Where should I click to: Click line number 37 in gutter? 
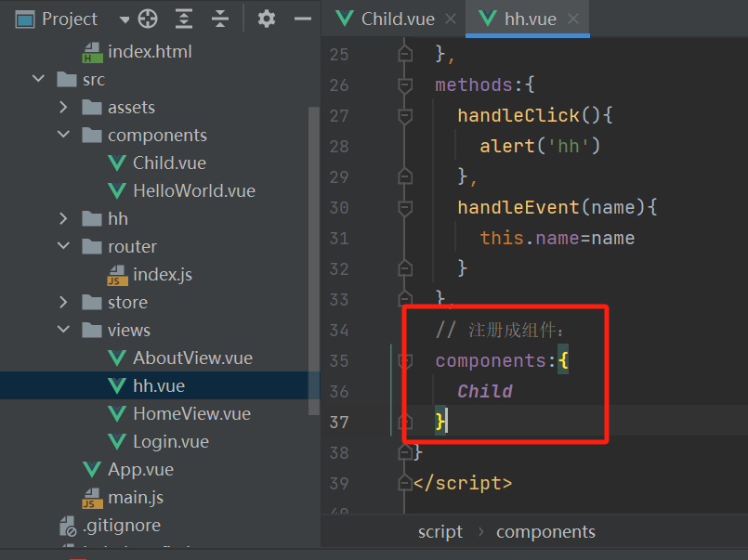pyautogui.click(x=339, y=422)
